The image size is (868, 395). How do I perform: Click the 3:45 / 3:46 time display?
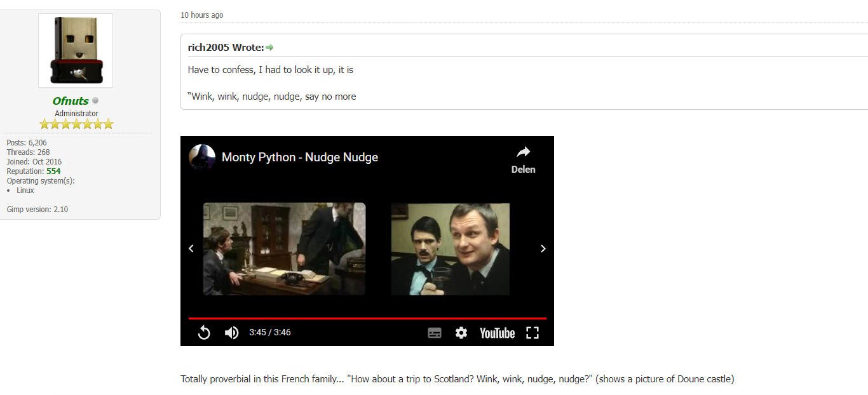(270, 333)
